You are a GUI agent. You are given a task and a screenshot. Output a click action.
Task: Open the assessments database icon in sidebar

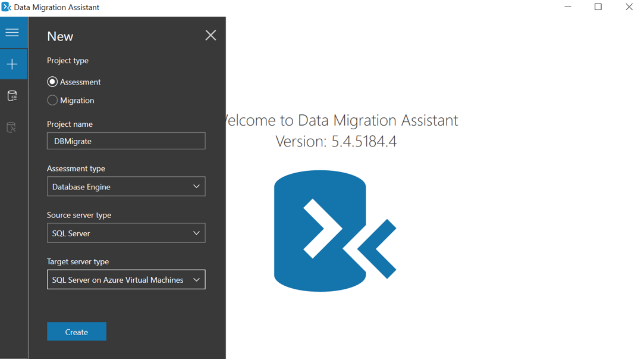click(12, 96)
